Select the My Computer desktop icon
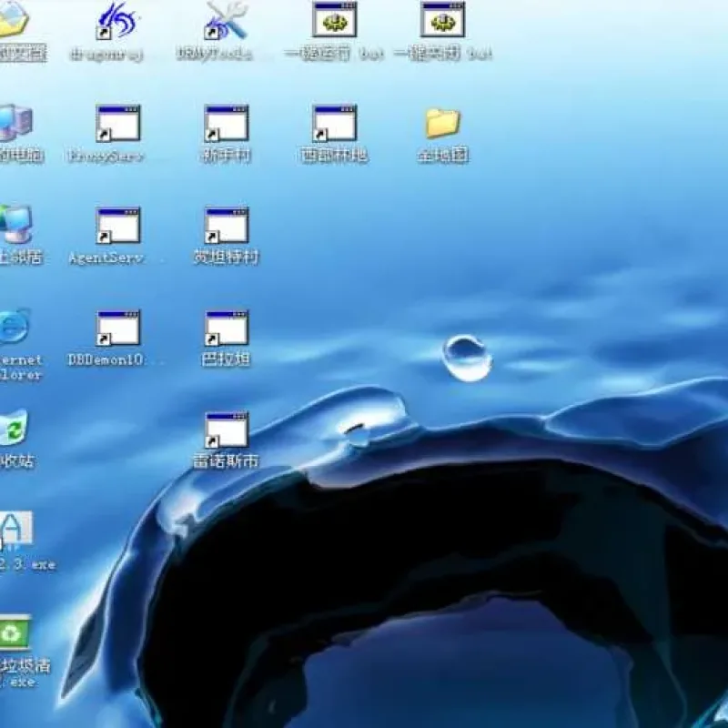Image resolution: width=728 pixels, height=728 pixels. [x=15, y=122]
